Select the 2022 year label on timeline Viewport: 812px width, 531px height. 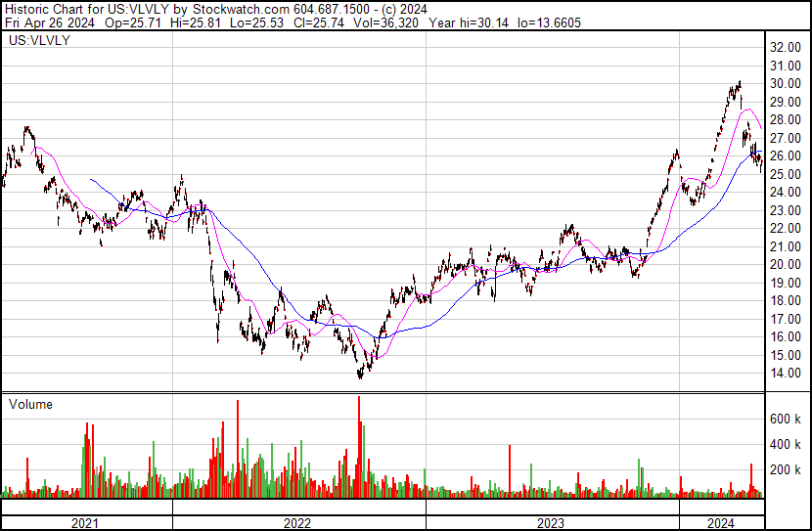298,523
